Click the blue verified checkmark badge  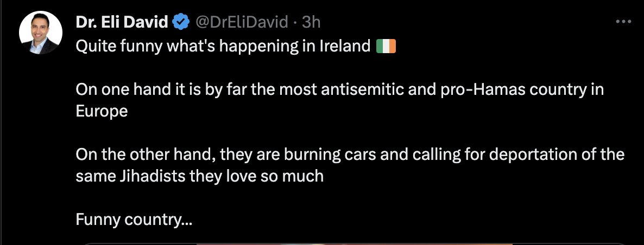pyautogui.click(x=181, y=22)
